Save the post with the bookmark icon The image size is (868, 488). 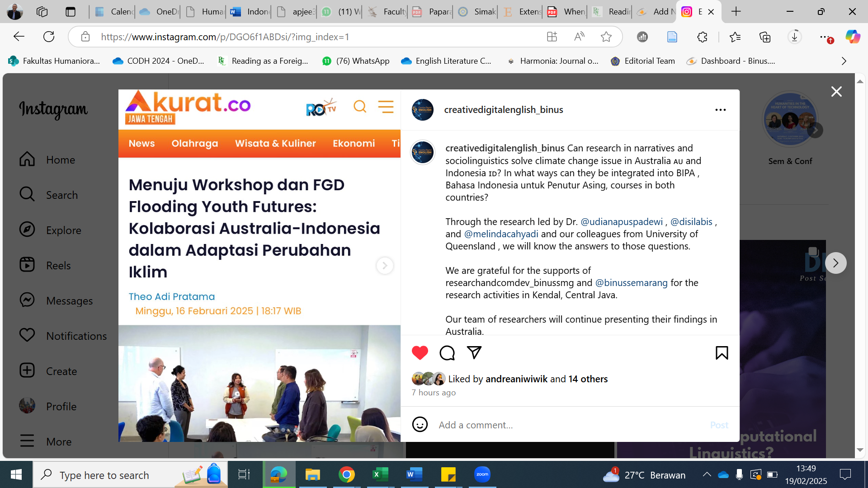point(722,352)
